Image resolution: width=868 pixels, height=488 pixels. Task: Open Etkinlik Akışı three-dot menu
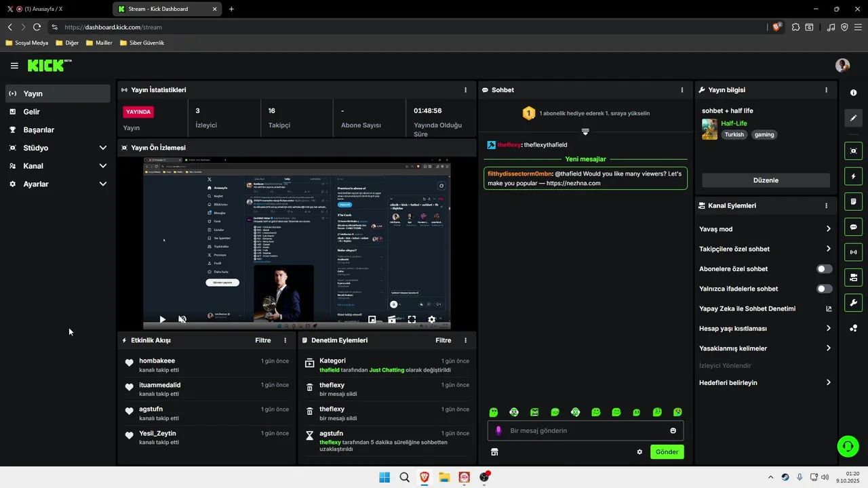tap(285, 340)
